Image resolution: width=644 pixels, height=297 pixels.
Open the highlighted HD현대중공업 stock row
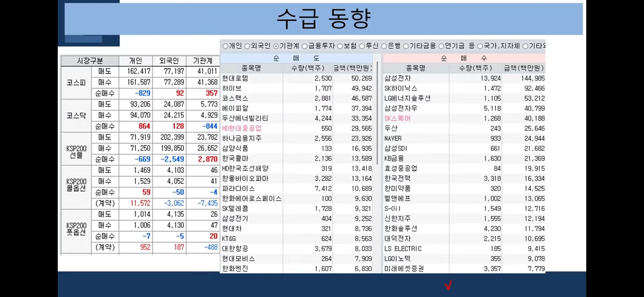coord(297,128)
